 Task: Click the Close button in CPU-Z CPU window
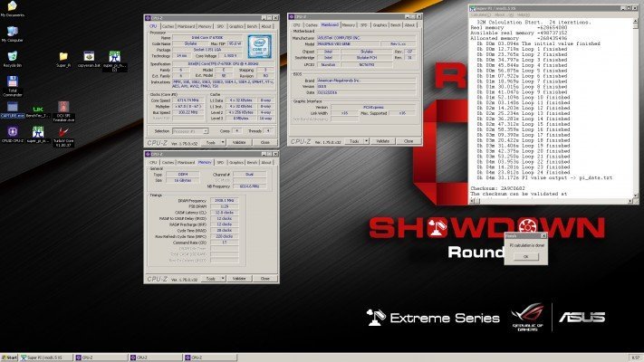tap(264, 142)
